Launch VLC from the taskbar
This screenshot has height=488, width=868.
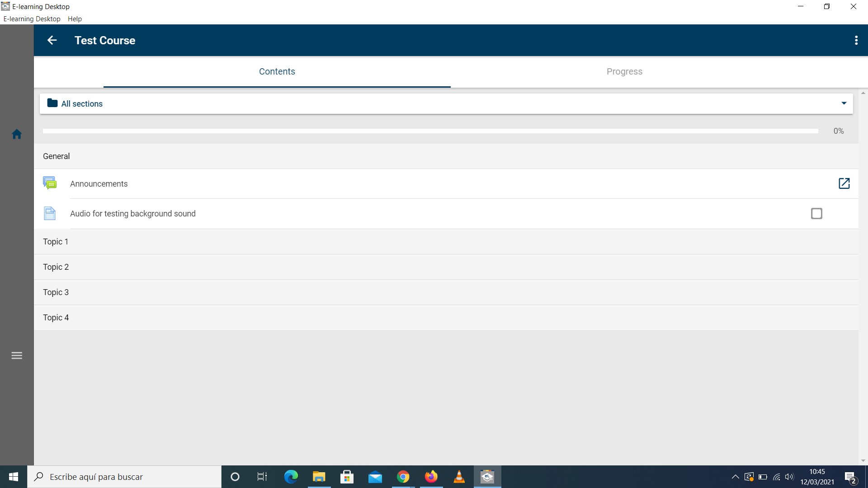459,477
